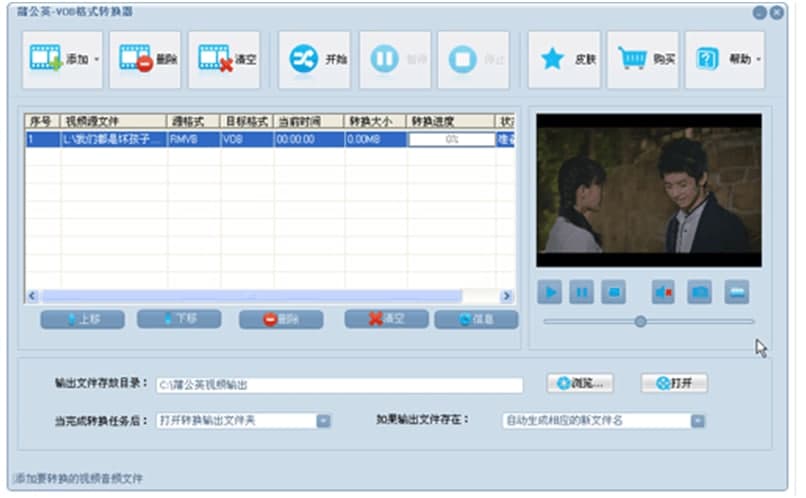This screenshot has width=806, height=498.
Task: Expand the dropdown arrow beside 帮助
Action: [758, 60]
